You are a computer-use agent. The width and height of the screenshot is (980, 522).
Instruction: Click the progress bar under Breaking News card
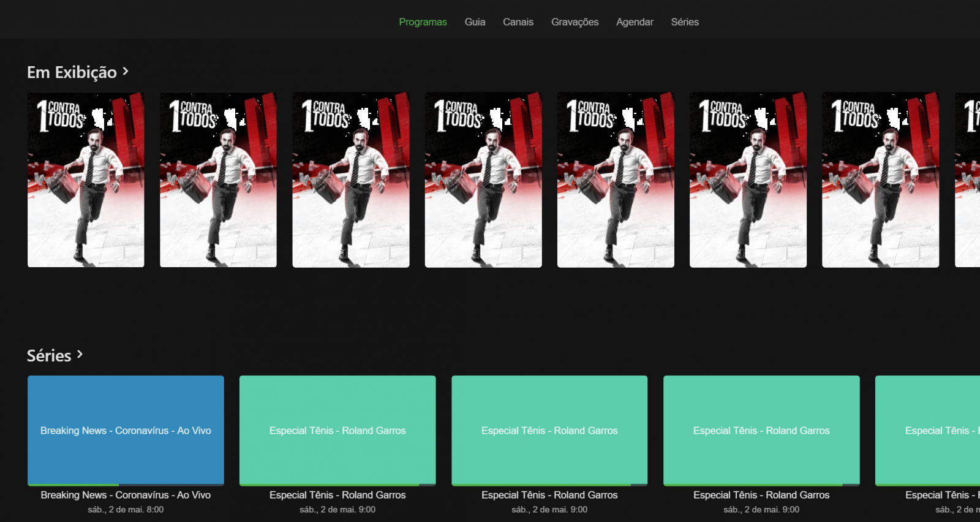point(126,485)
